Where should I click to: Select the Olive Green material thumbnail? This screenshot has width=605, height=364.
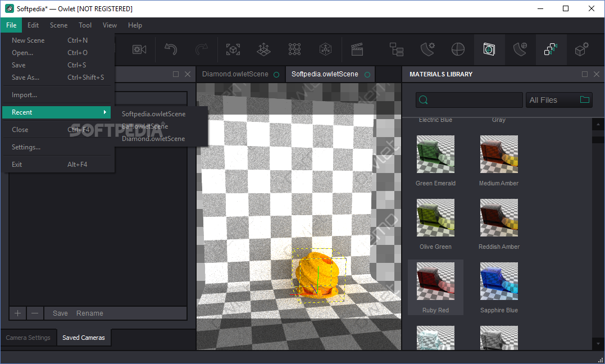tap(435, 218)
